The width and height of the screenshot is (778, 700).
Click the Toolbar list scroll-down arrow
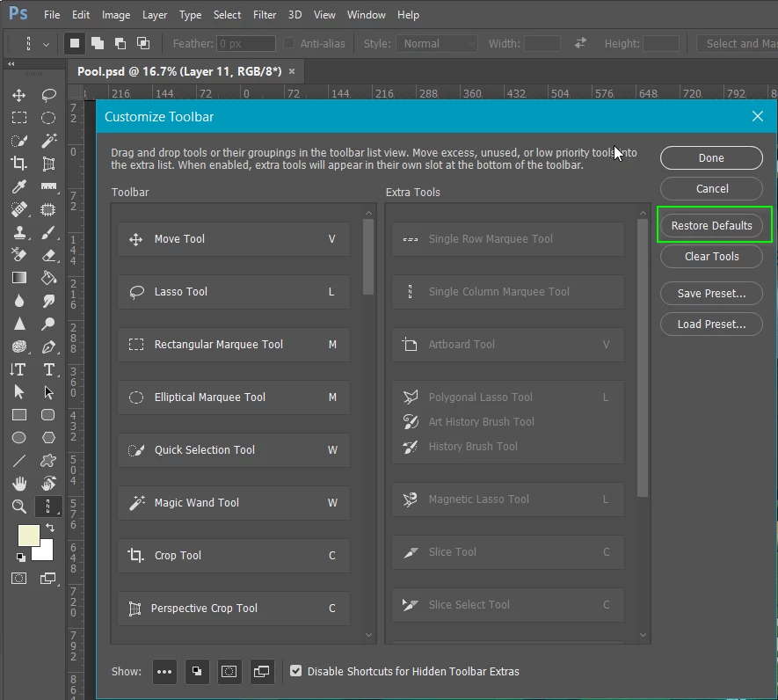[x=368, y=635]
